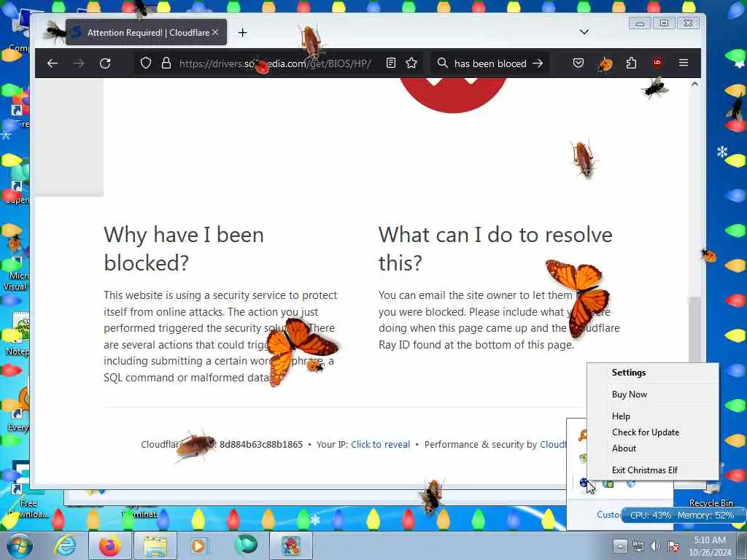This screenshot has height=560, width=747.
Task: Open the Recycle Bin desktop icon
Action: (711, 491)
